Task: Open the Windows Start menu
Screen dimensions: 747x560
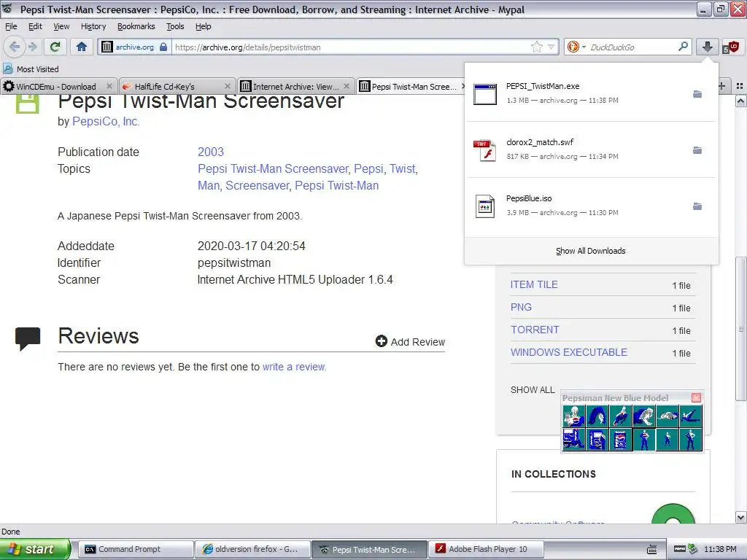Action: click(35, 549)
